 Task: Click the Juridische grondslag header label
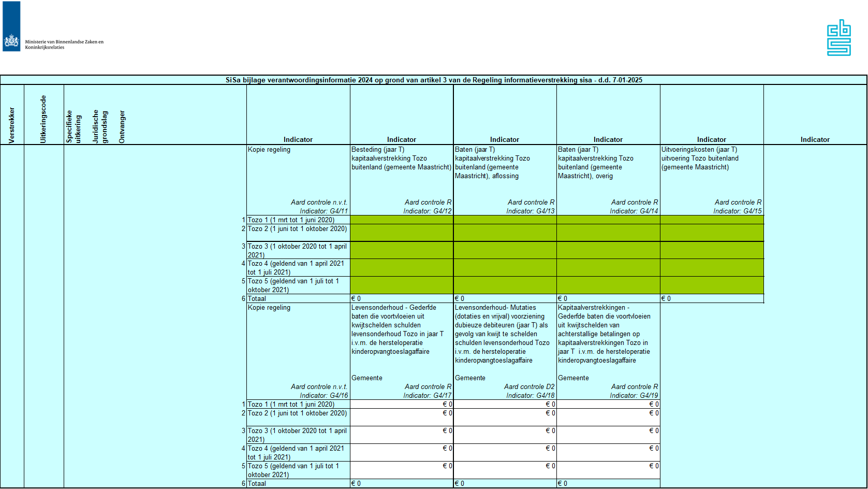coord(100,126)
